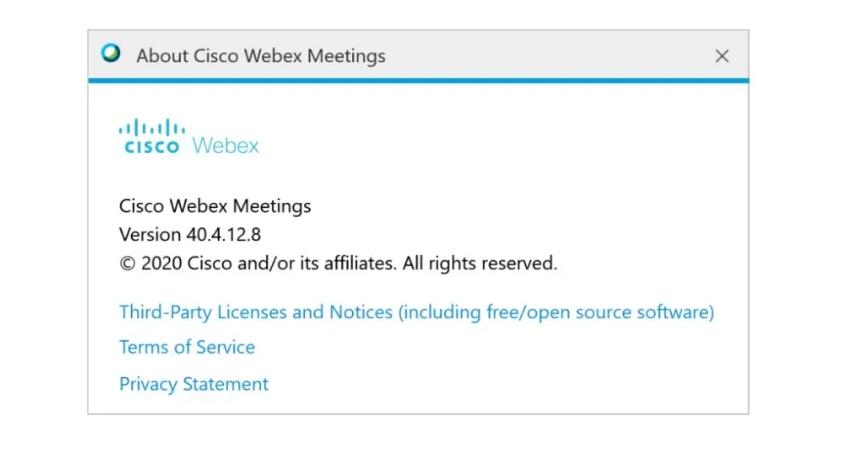
Task: Open the Privacy Statement link
Action: [x=194, y=384]
